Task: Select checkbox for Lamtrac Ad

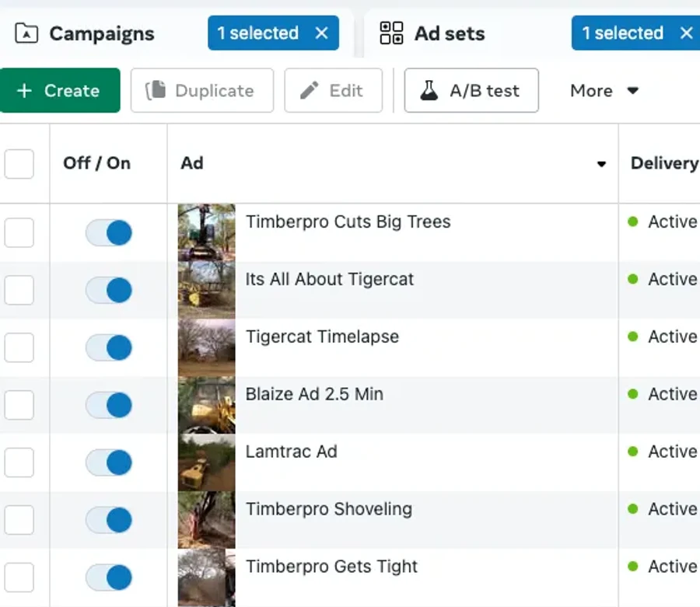Action: pos(19,462)
